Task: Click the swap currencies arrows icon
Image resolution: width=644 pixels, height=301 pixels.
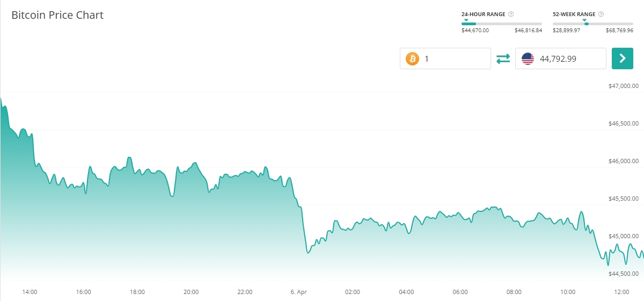Action: [503, 58]
